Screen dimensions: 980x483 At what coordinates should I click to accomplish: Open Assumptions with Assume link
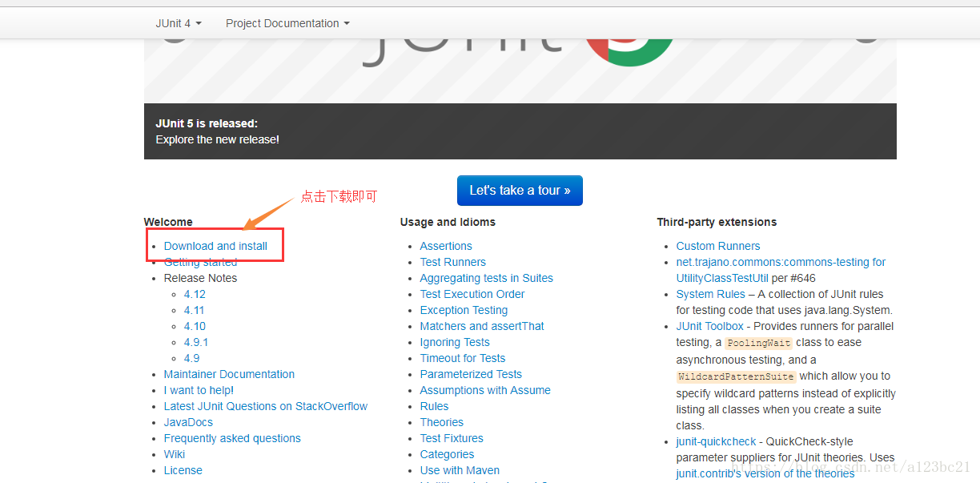(x=485, y=390)
